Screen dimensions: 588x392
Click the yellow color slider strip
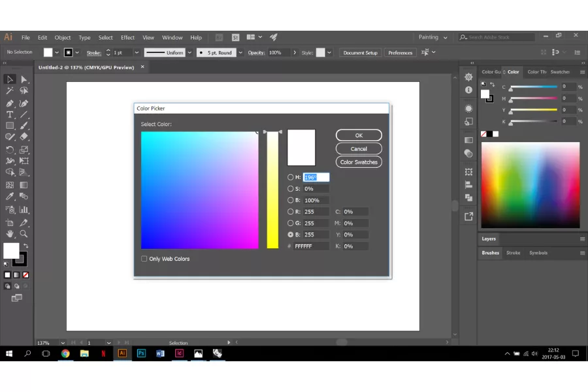click(272, 190)
